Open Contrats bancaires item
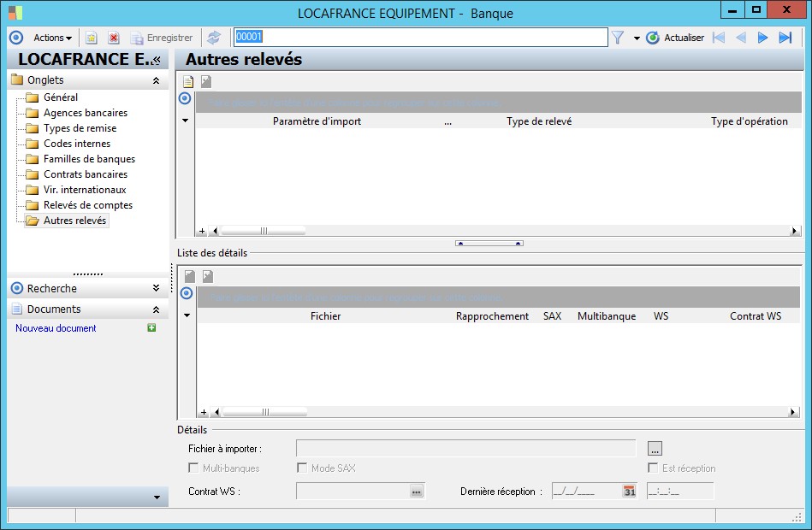This screenshot has height=530, width=812. point(86,174)
